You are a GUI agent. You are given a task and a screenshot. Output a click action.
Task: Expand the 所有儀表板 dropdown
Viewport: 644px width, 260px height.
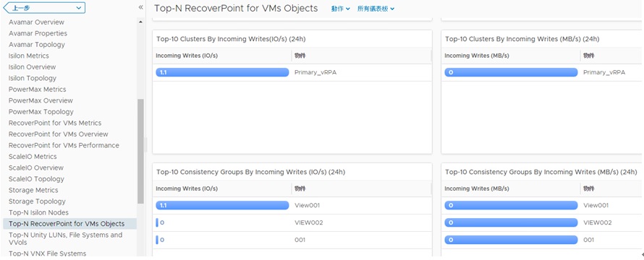click(376, 9)
